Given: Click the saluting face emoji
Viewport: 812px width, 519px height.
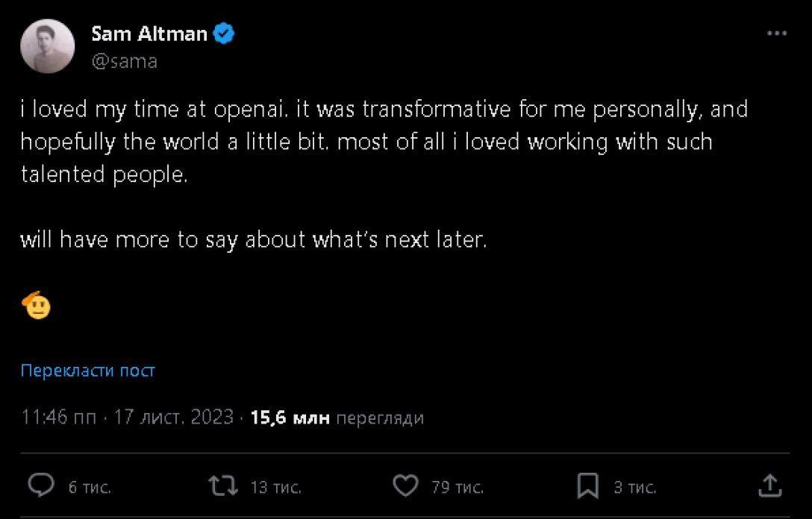Looking at the screenshot, I should 37,306.
